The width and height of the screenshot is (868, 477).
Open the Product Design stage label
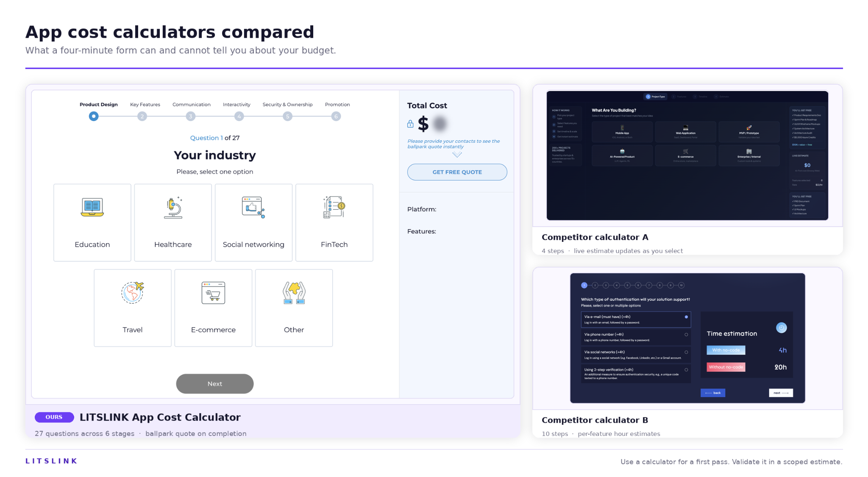pyautogui.click(x=99, y=104)
